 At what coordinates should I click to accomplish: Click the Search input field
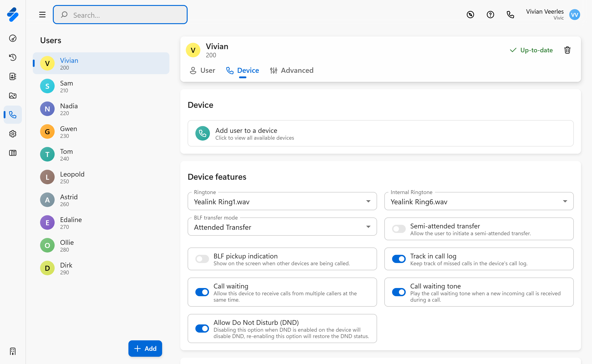coord(120,15)
